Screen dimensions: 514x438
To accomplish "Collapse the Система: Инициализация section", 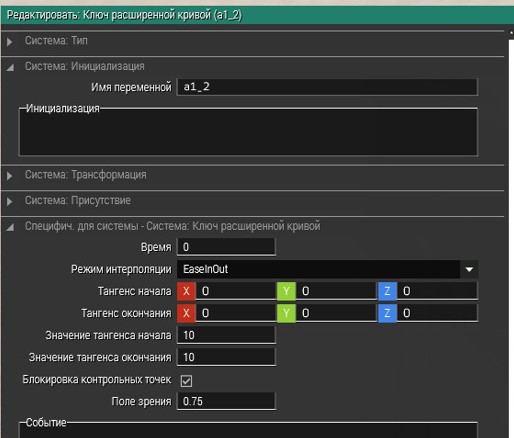I will point(10,67).
